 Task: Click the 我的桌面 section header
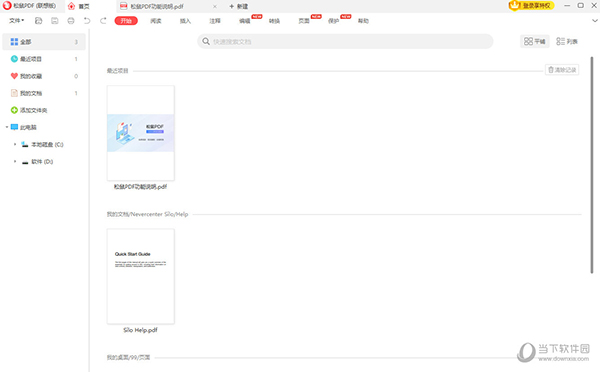[x=128, y=357]
